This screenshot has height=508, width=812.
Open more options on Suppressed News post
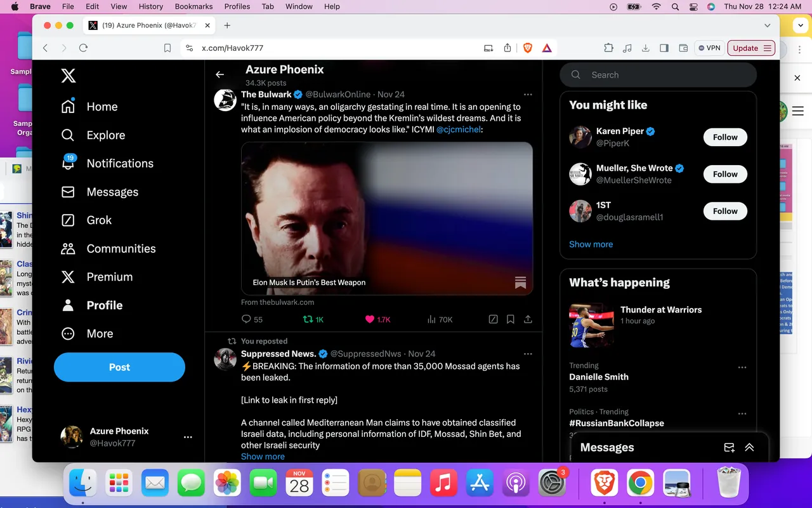coord(528,354)
